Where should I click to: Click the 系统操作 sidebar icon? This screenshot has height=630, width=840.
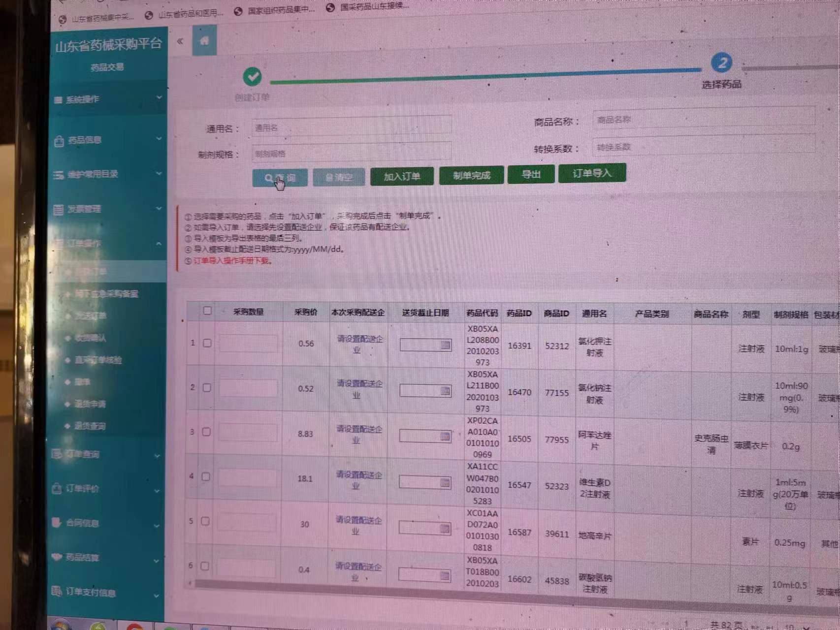tap(58, 100)
